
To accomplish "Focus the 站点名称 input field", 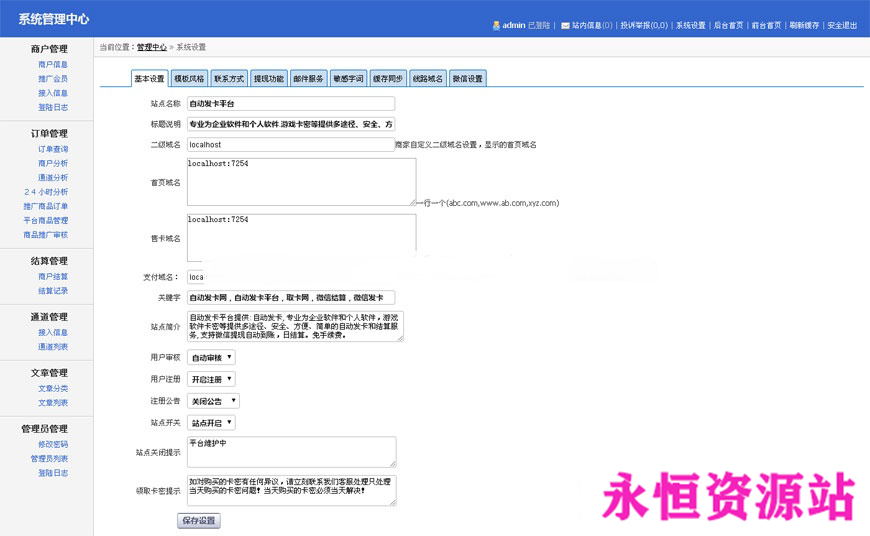I will click(x=290, y=103).
